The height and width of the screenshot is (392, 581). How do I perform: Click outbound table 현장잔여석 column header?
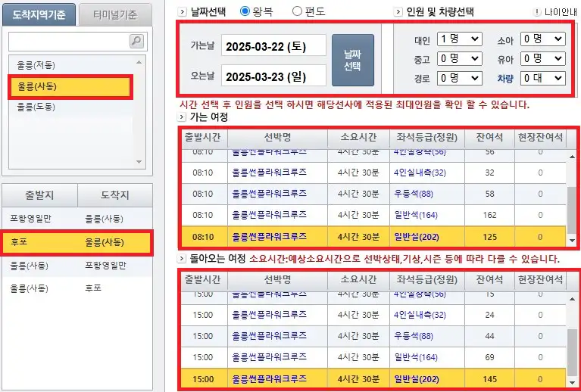540,138
